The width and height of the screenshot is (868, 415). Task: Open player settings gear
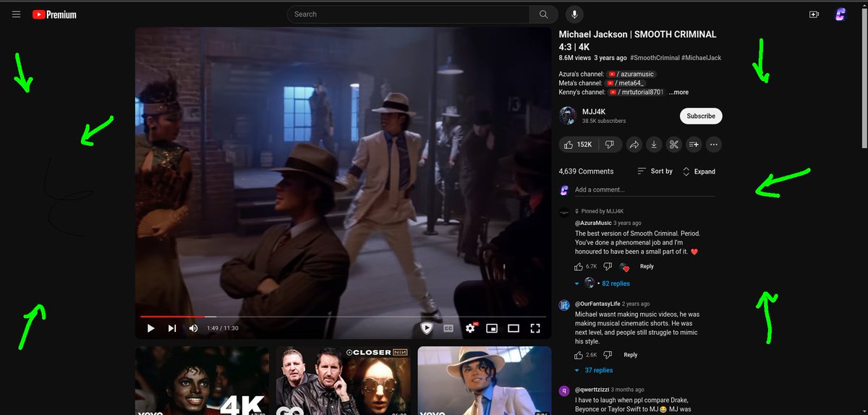(x=470, y=328)
